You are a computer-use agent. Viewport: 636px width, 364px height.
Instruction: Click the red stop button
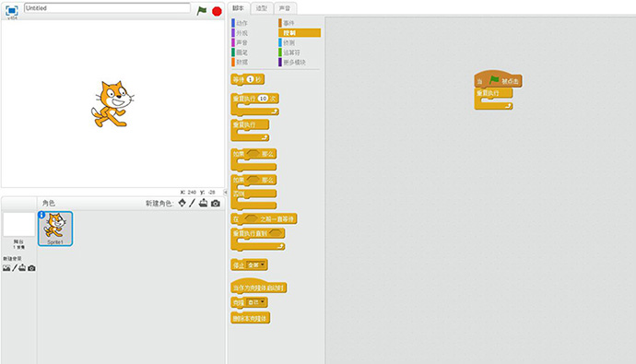coord(217,11)
